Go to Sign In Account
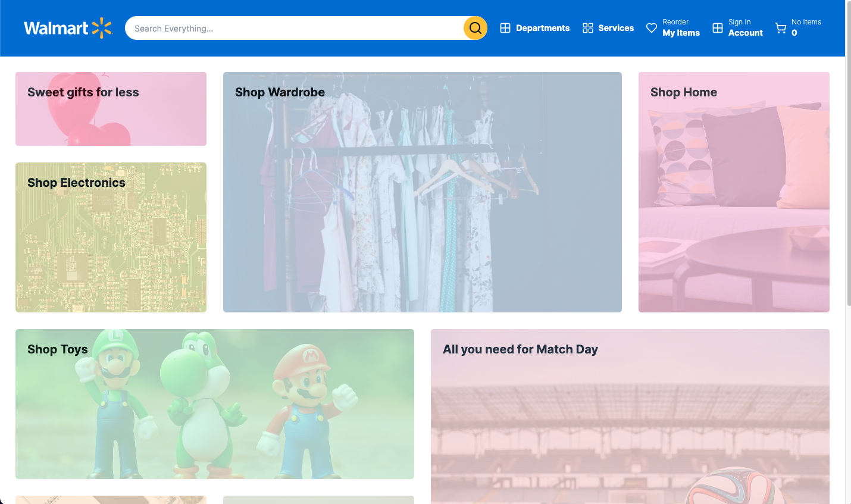 tap(738, 28)
